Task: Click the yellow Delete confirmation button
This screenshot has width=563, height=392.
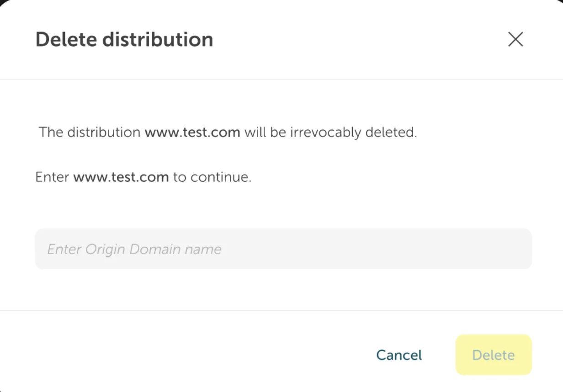Action: [x=493, y=355]
